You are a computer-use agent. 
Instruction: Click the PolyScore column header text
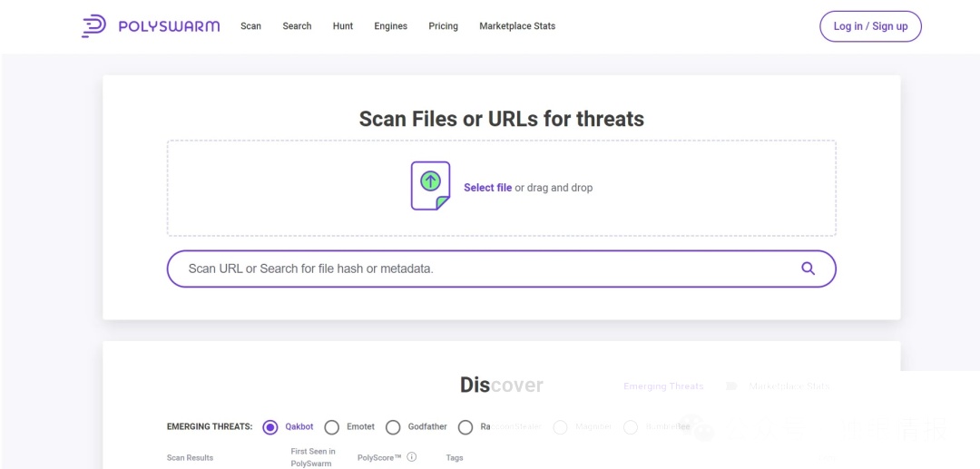(379, 458)
